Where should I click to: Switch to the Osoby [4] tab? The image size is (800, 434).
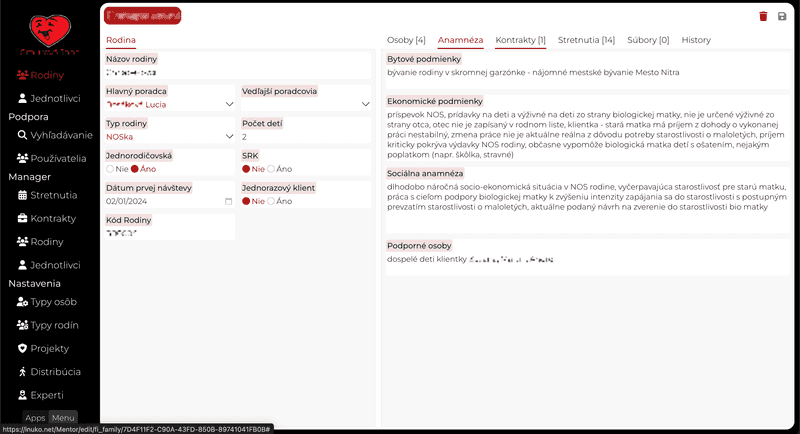tap(406, 40)
